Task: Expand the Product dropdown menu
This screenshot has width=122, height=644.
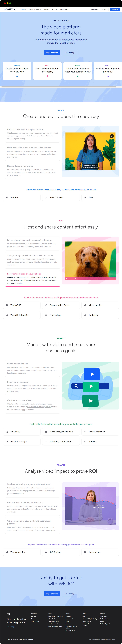Action: pyautogui.click(x=23, y=10)
